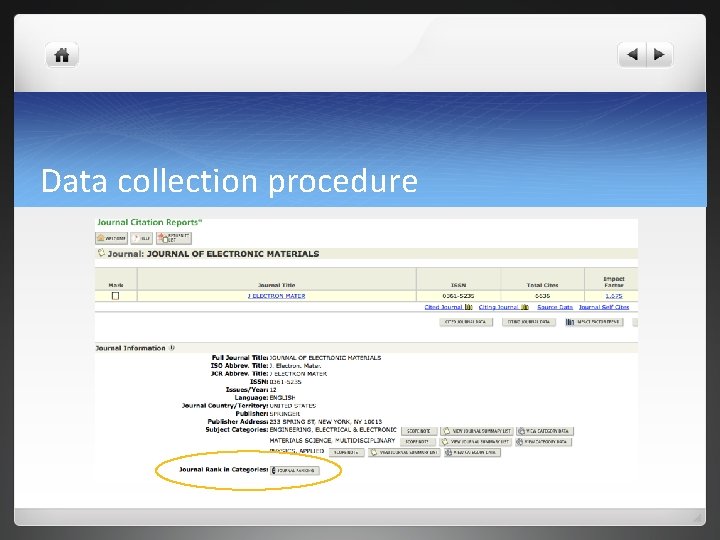View Category Data for Engineering, Electrical & Electronic
This screenshot has width=720, height=540.
[545, 431]
